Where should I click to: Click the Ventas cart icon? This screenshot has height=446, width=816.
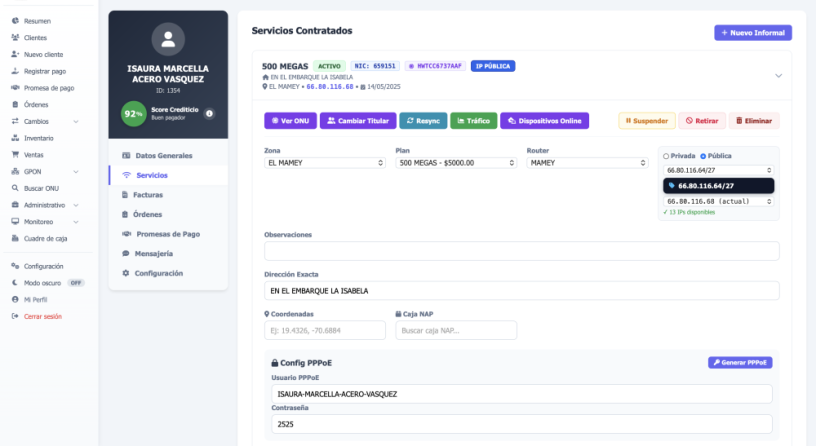[15, 155]
